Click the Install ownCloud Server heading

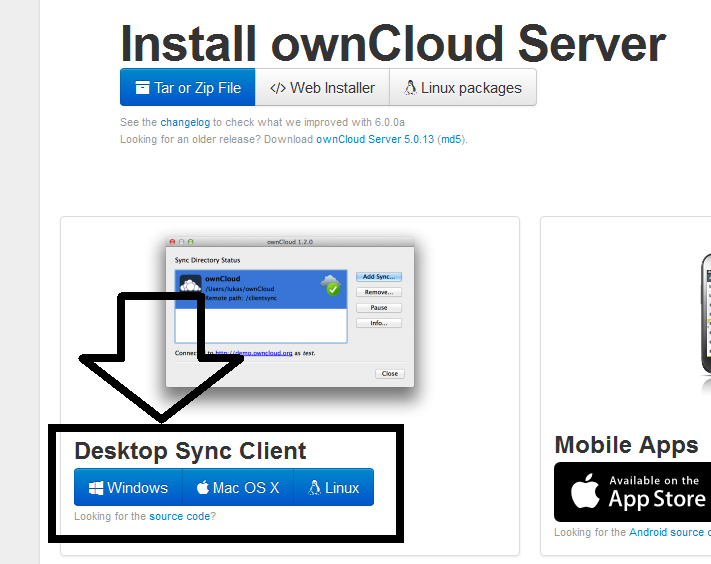[393, 44]
